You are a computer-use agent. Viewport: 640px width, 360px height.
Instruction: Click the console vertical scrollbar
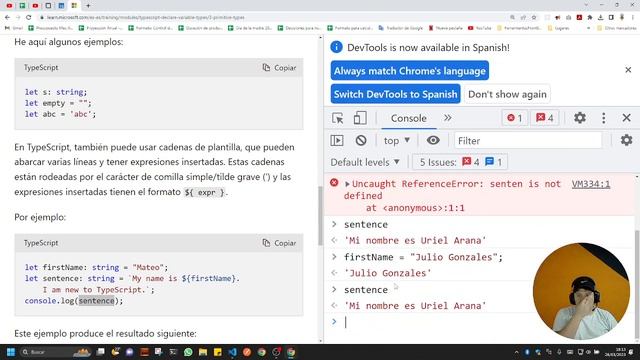pos(637,284)
